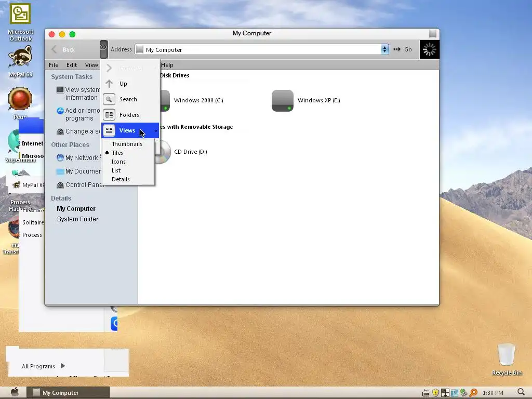Screen dimensions: 532x399
Task: Switch to Icons view
Action: [118, 162]
